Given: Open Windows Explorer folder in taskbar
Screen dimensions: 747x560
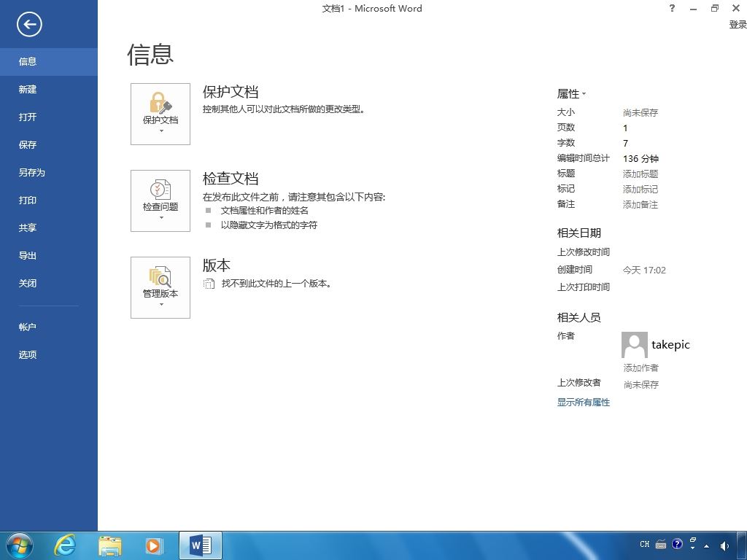Looking at the screenshot, I should [x=109, y=545].
